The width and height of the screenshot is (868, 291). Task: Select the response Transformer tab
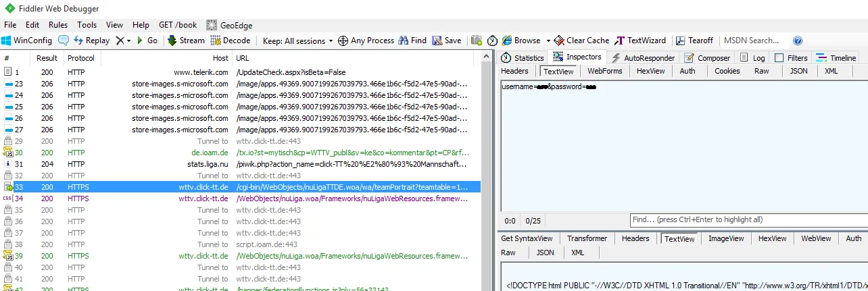coord(587,238)
